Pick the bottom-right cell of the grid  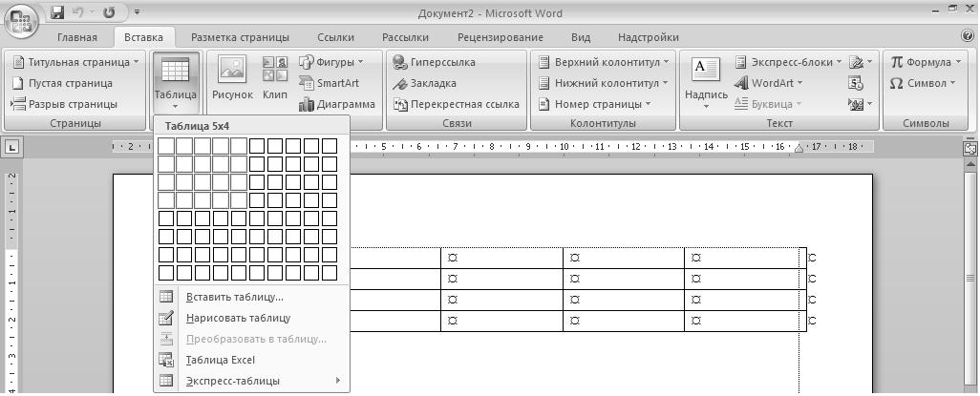pos(330,273)
